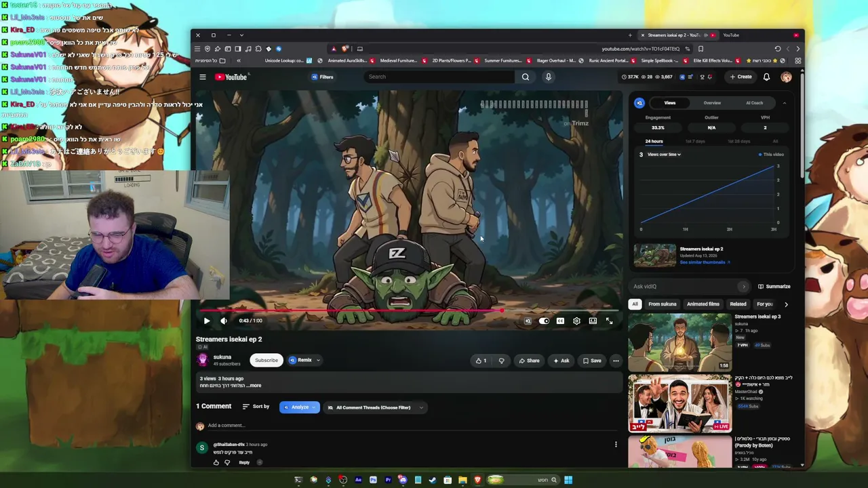This screenshot has width=868, height=488.
Task: Expand Views over time dropdown
Action: click(664, 155)
